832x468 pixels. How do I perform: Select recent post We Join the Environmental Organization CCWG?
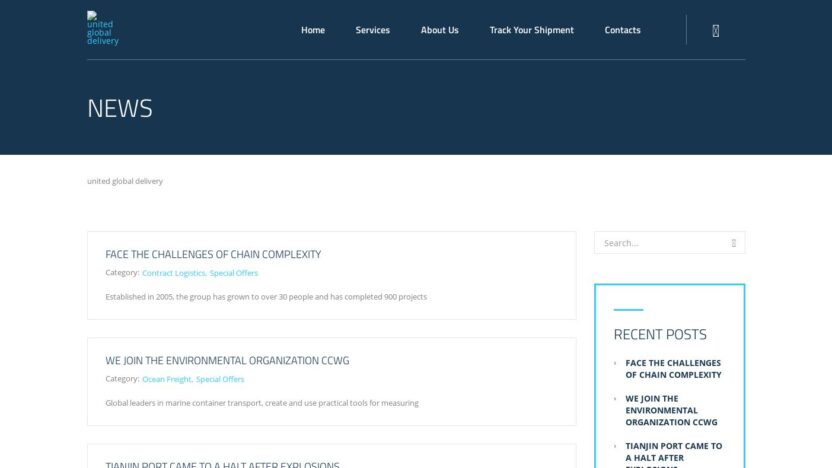671,410
